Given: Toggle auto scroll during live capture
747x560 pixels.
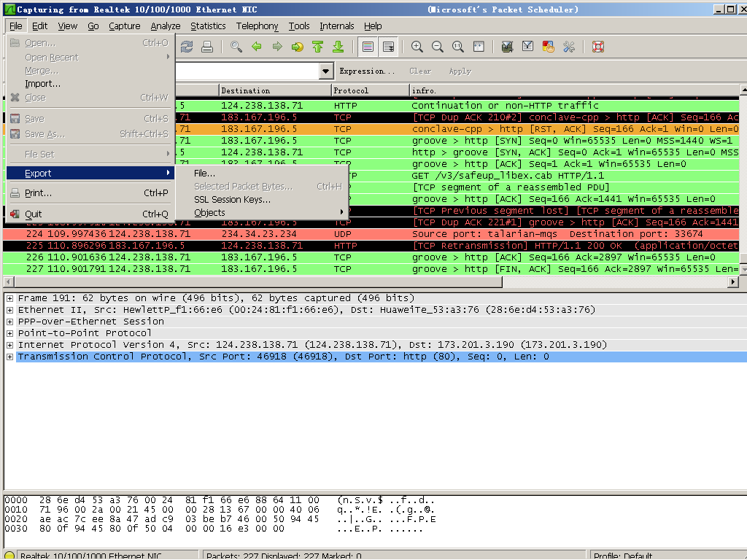Looking at the screenshot, I should coord(388,47).
